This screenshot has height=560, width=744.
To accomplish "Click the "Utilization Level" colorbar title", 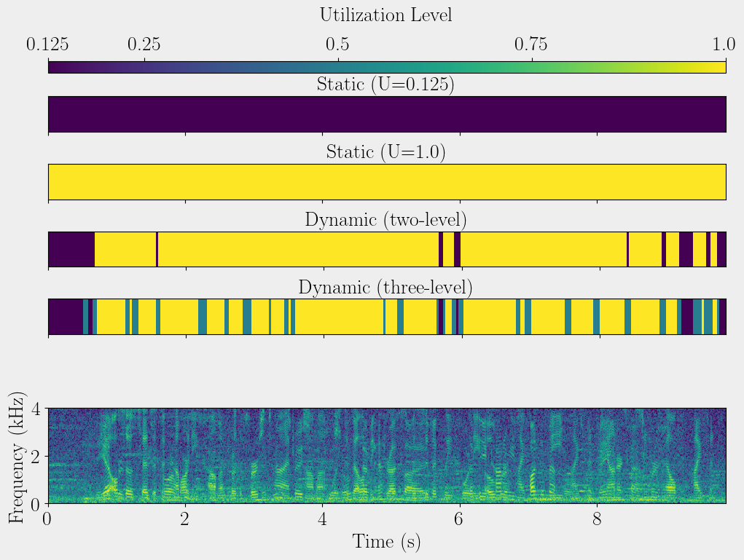I will (386, 15).
